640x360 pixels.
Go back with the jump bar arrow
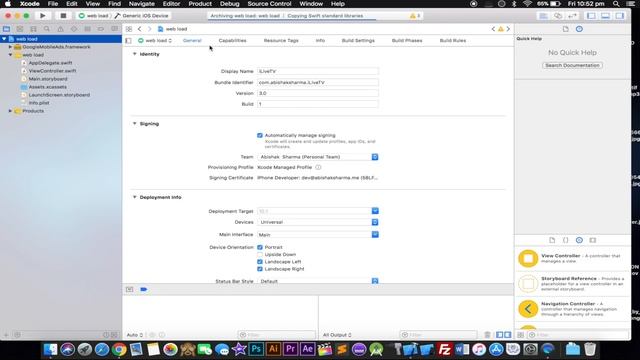coord(140,29)
